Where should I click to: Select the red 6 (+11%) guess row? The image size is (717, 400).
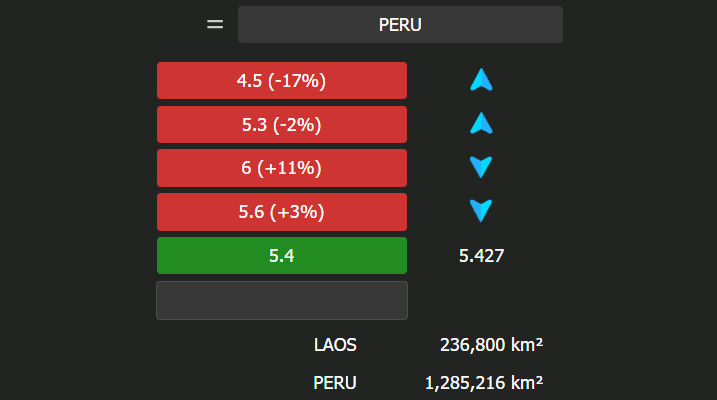coord(282,168)
